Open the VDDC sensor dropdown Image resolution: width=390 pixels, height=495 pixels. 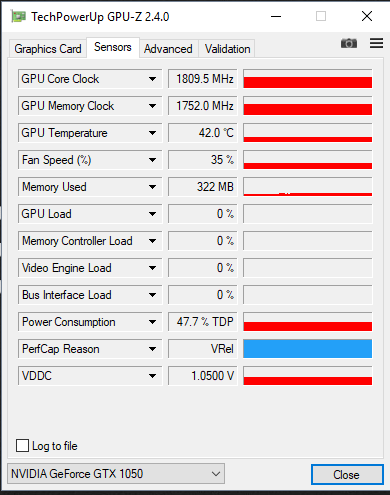pos(152,376)
